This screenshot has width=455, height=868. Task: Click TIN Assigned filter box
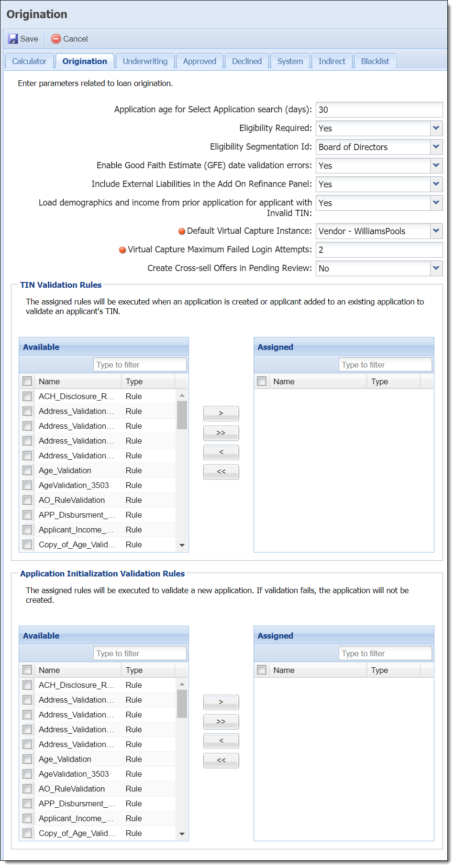(385, 365)
